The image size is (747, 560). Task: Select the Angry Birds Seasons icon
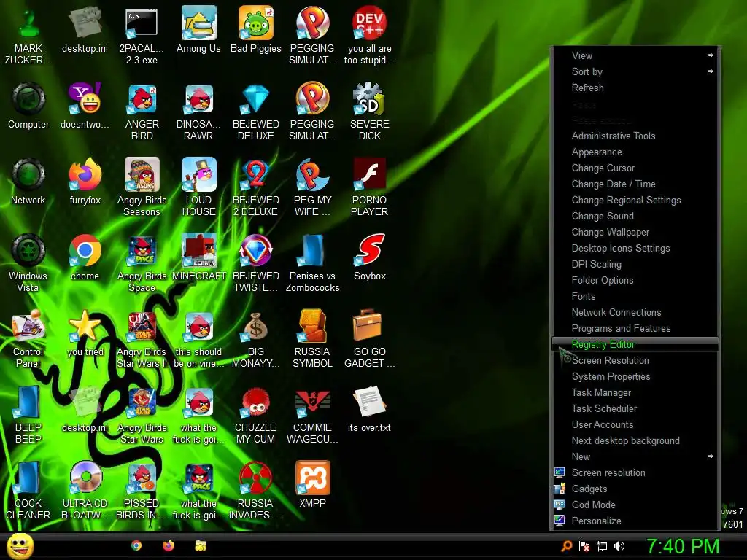tap(142, 187)
